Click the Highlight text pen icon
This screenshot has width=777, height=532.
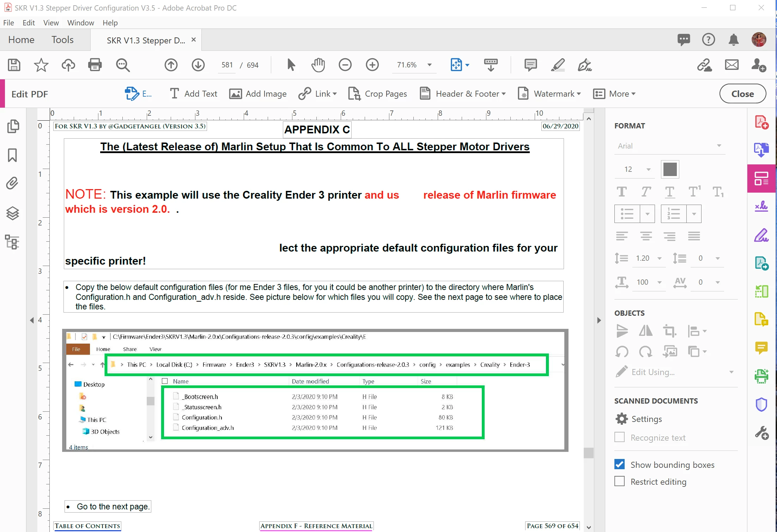click(558, 65)
